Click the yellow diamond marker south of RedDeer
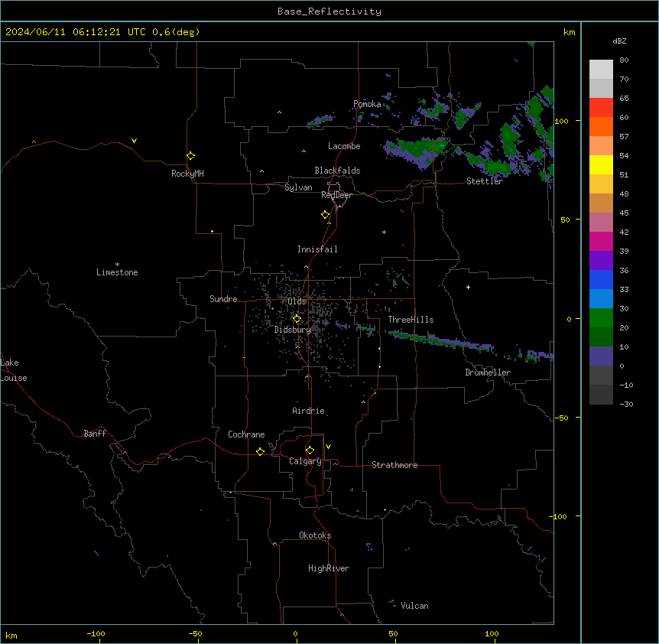This screenshot has width=659, height=644. pyautogui.click(x=326, y=215)
